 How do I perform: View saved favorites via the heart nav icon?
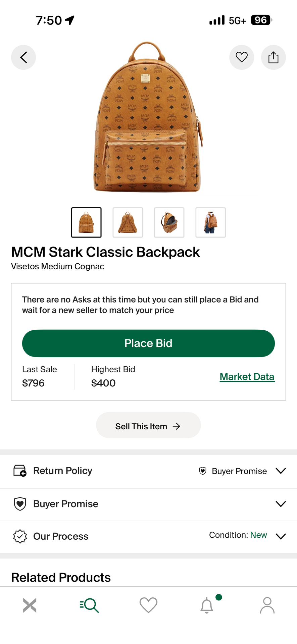148,605
